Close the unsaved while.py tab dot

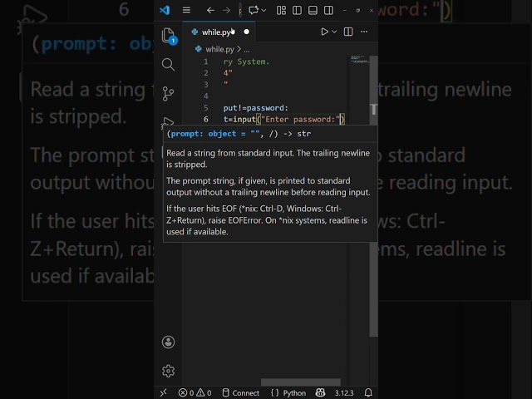pos(247,32)
